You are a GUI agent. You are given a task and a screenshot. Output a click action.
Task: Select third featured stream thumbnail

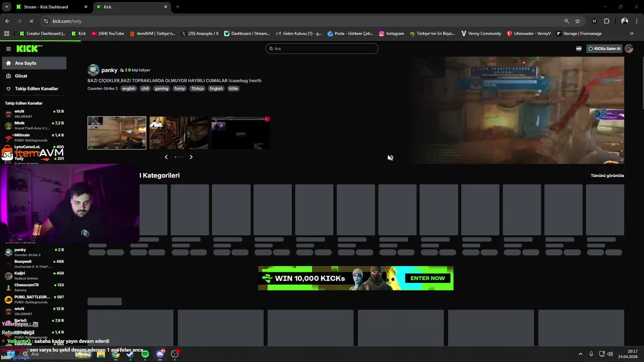point(240,133)
